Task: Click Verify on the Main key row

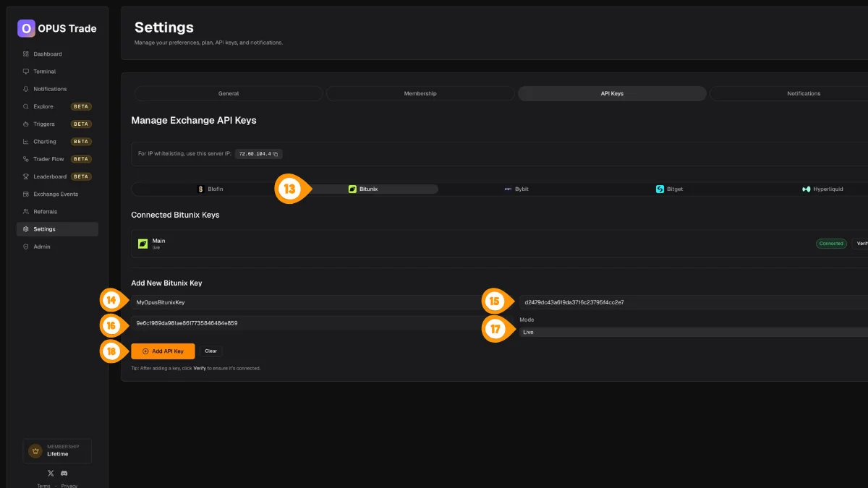Action: 860,244
